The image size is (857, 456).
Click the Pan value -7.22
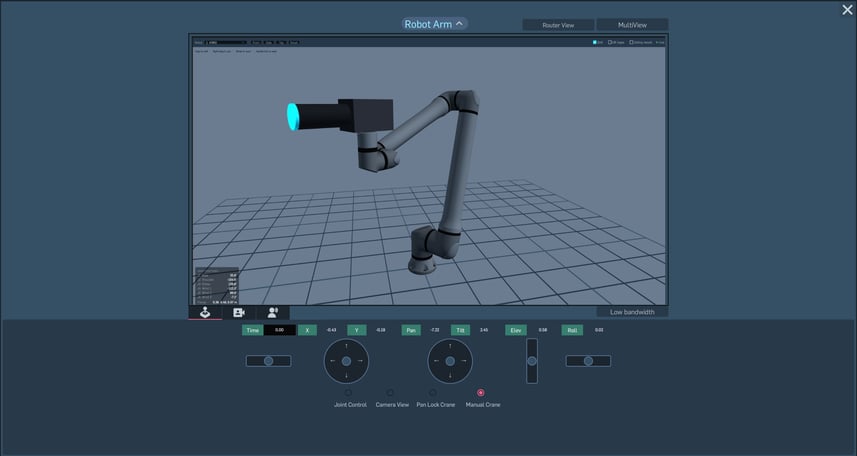pos(435,330)
